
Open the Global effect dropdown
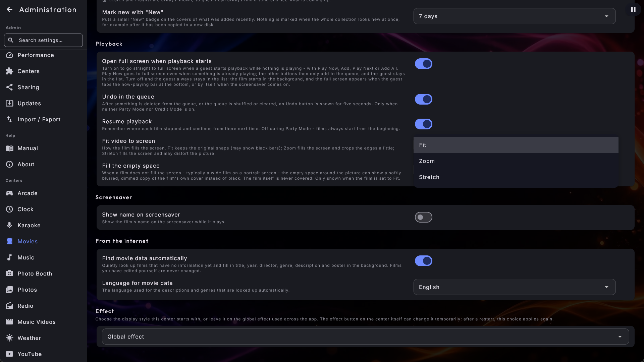point(365,337)
